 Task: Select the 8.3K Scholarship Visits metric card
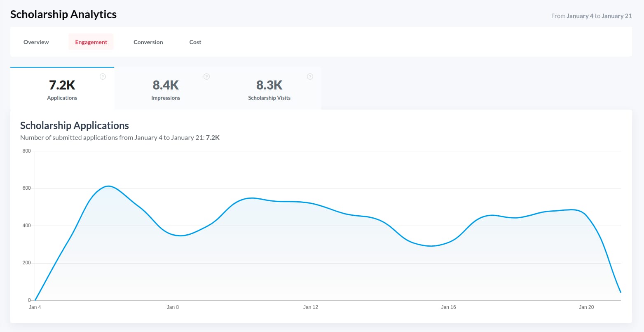click(269, 88)
